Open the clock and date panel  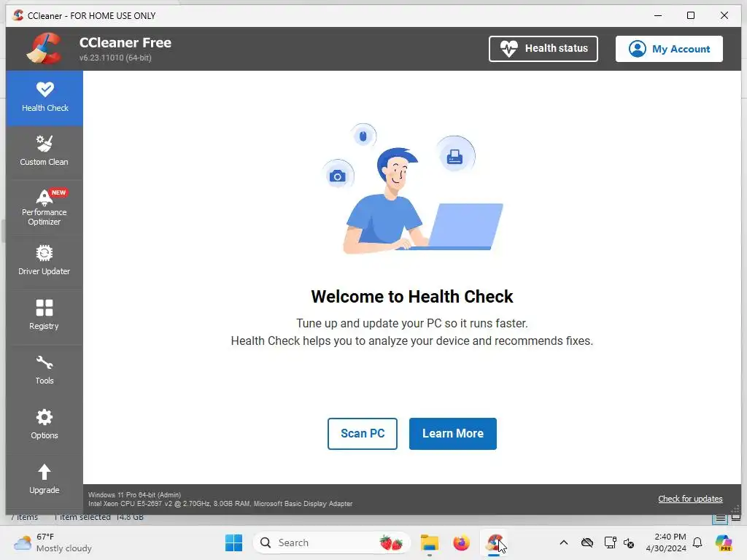[666, 542]
